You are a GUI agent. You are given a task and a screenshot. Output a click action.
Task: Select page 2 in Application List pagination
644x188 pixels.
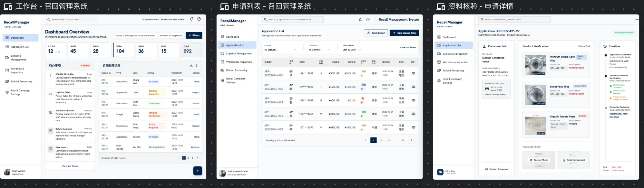pos(381,140)
